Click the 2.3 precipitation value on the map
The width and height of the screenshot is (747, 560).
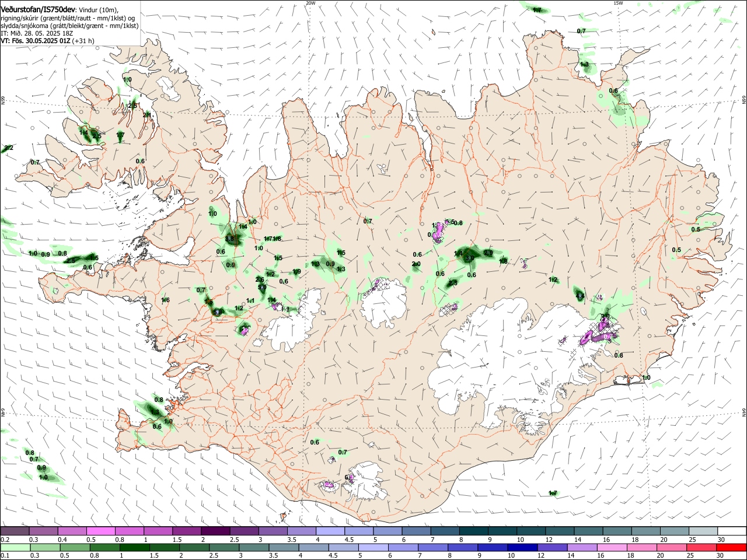coord(453,283)
